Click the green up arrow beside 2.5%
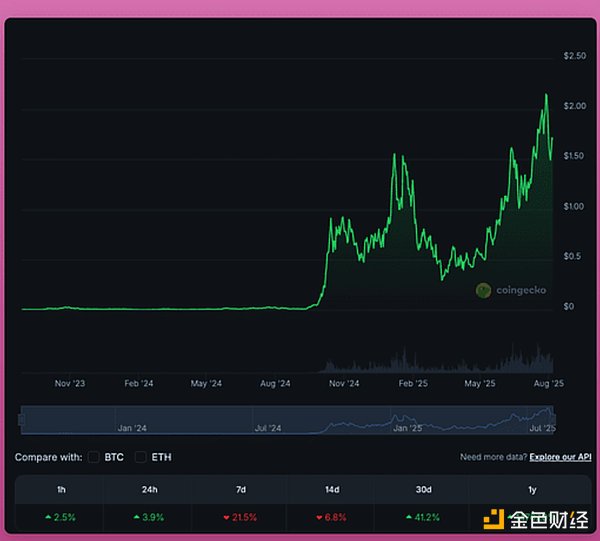This screenshot has width=600, height=541. [x=48, y=517]
